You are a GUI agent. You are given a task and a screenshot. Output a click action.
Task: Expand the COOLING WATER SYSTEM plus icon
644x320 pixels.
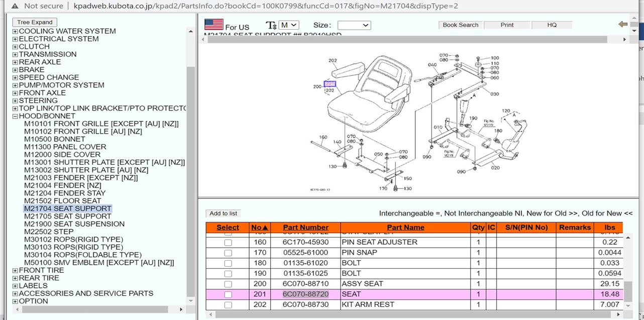(x=15, y=31)
